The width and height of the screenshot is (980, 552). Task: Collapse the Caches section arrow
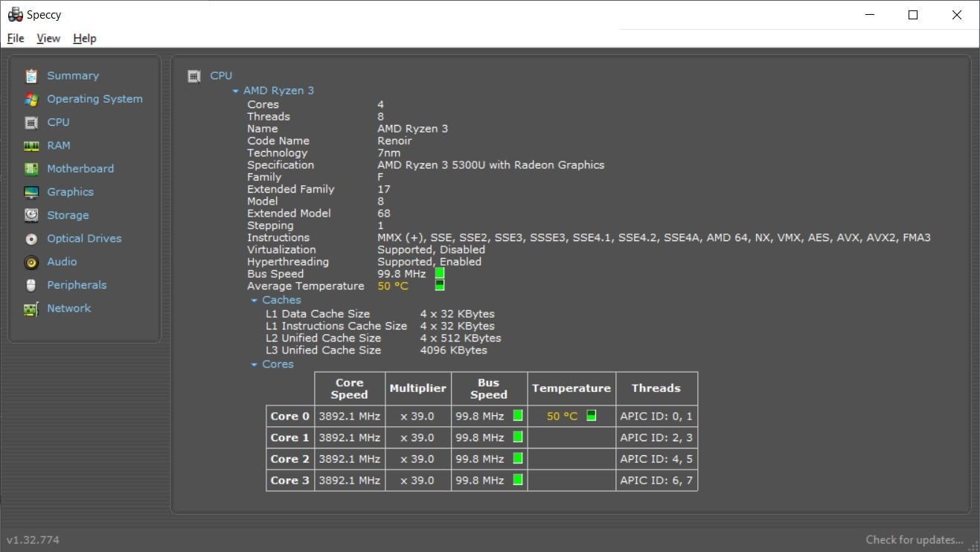coord(254,301)
